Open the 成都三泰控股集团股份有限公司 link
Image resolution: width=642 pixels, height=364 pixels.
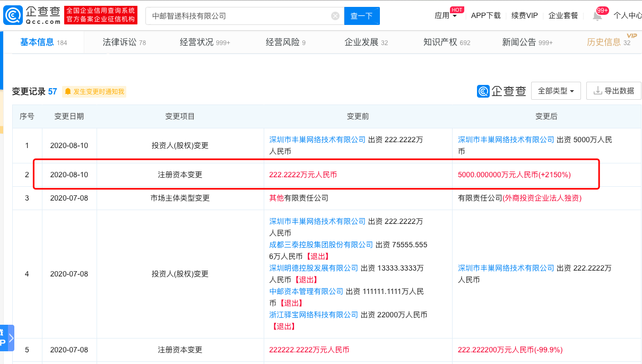click(x=321, y=245)
